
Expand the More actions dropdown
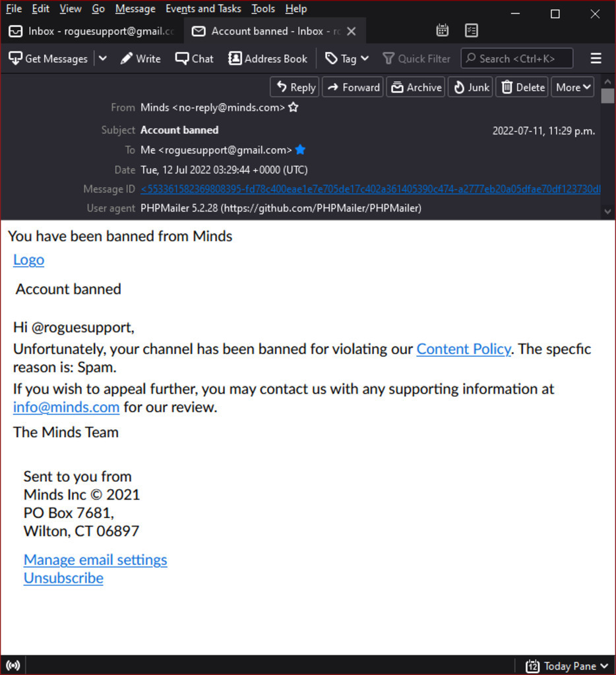pyautogui.click(x=573, y=87)
